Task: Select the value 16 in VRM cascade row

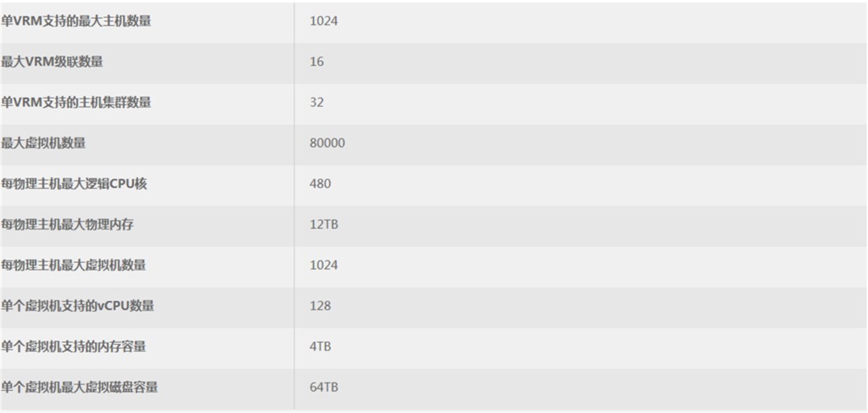Action: (x=316, y=62)
